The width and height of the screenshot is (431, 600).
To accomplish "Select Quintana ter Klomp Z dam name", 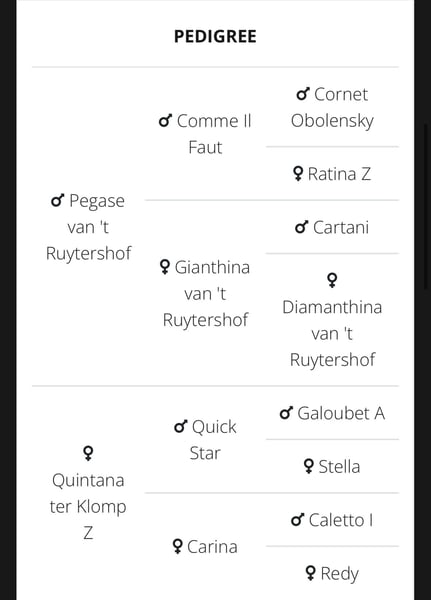I will [x=88, y=493].
